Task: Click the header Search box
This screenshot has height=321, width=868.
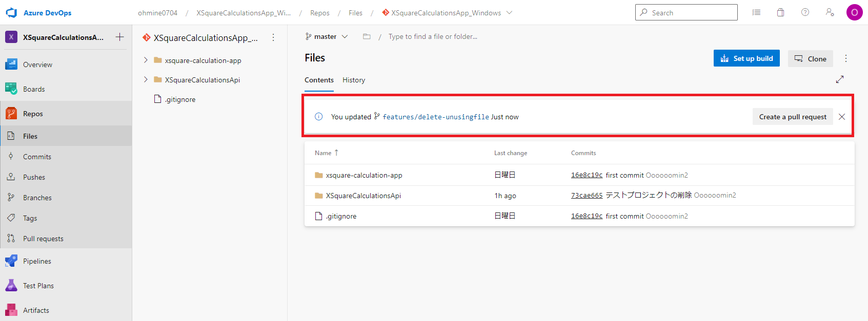Action: pyautogui.click(x=686, y=12)
